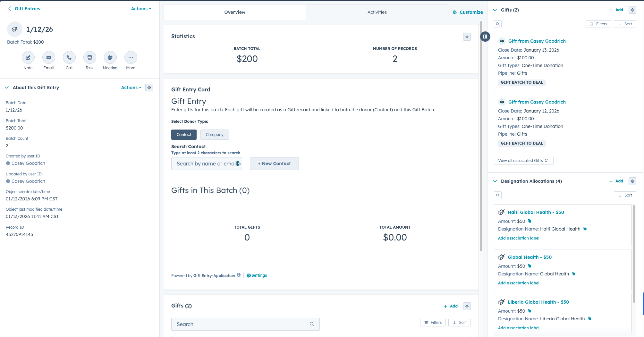This screenshot has height=337, width=644.
Task: Select the Overview tab
Action: (235, 12)
